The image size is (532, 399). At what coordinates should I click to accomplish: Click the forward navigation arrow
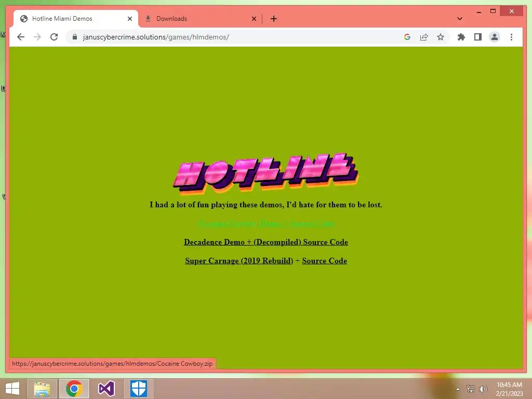(x=37, y=37)
